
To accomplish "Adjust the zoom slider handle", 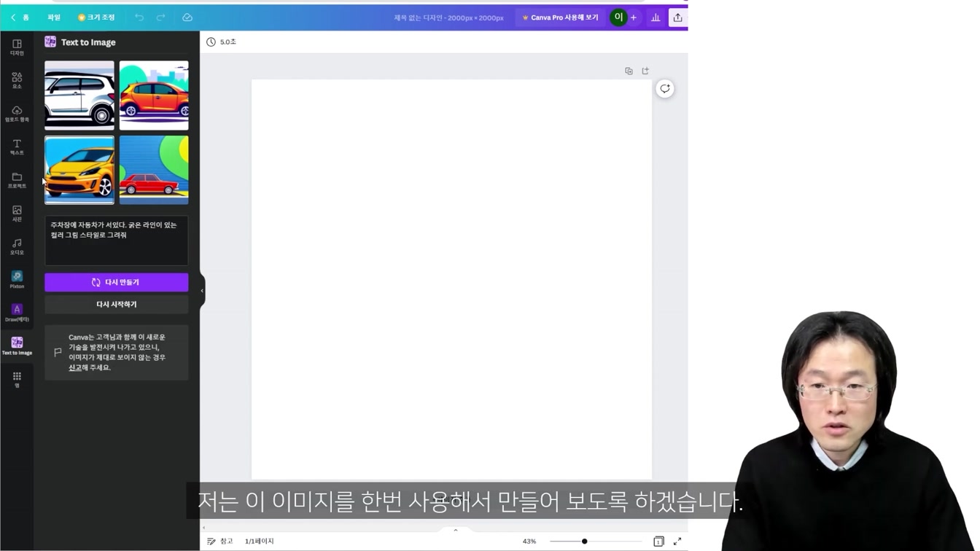I will pos(584,542).
